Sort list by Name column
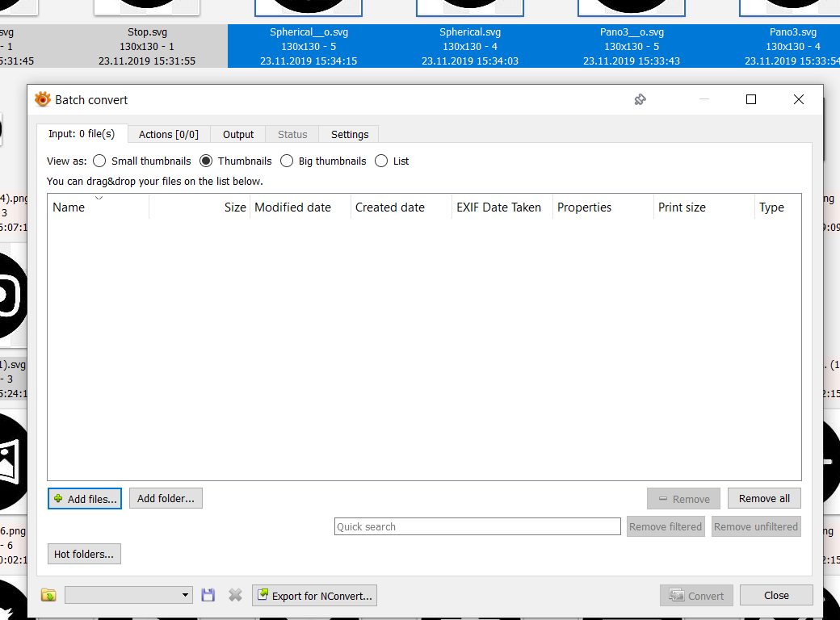This screenshot has width=840, height=620. click(98, 207)
